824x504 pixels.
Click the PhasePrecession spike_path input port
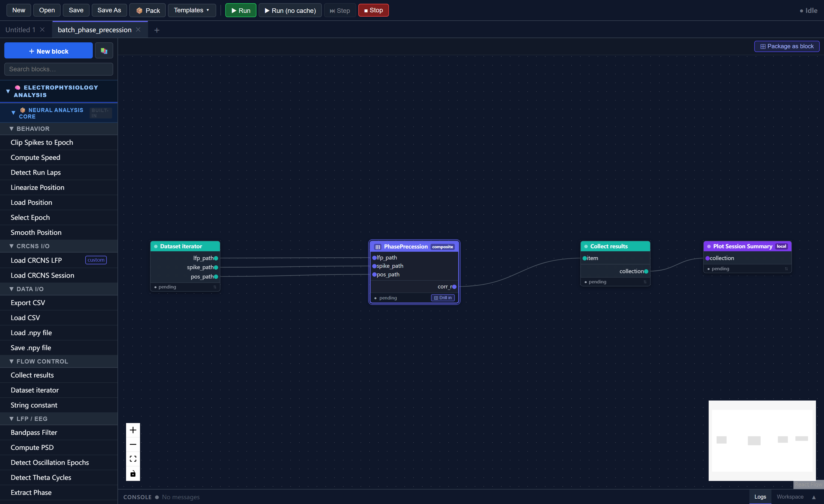374,266
